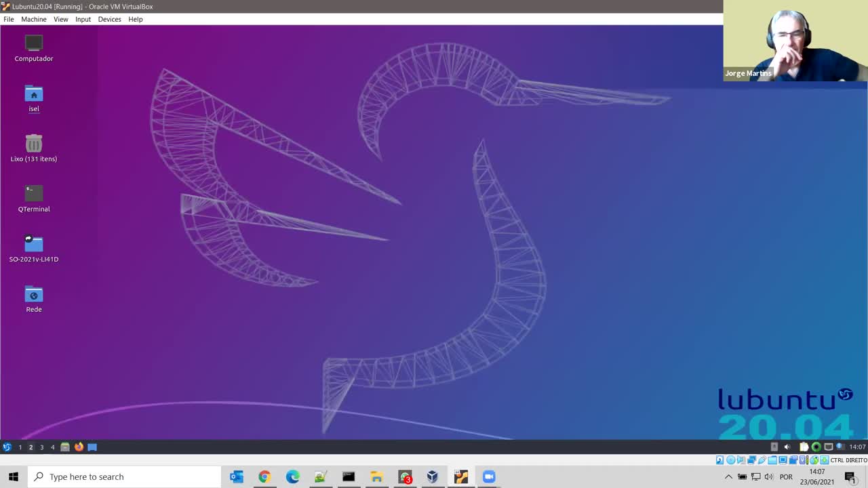Switch to virtual desktop 3
The image size is (868, 488).
click(41, 447)
